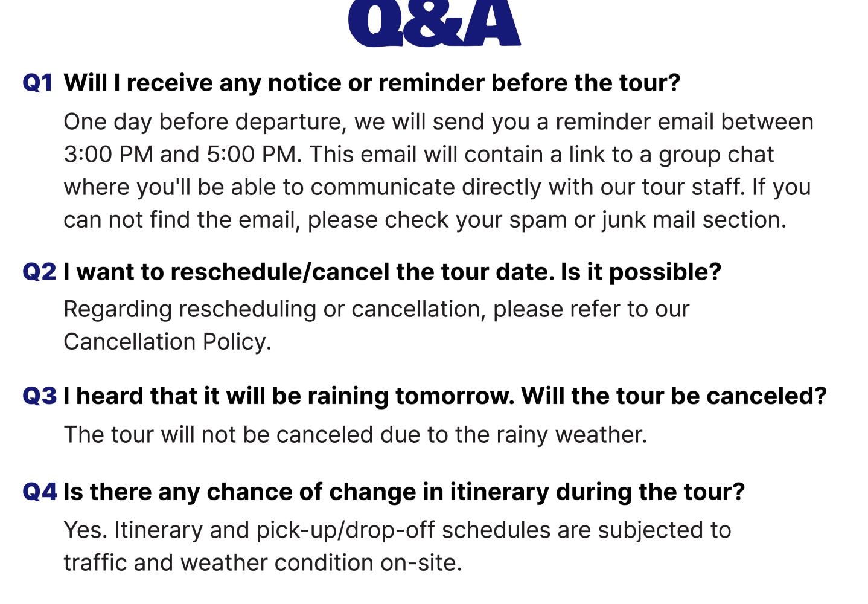Click 'communicate directly with our tour staff' line
Image resolution: width=868 pixels, height=604 pixels.
coord(437,188)
